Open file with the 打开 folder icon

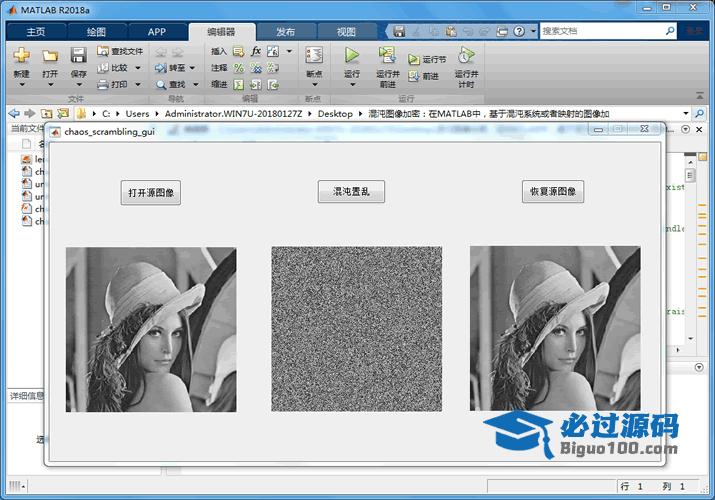click(x=50, y=56)
